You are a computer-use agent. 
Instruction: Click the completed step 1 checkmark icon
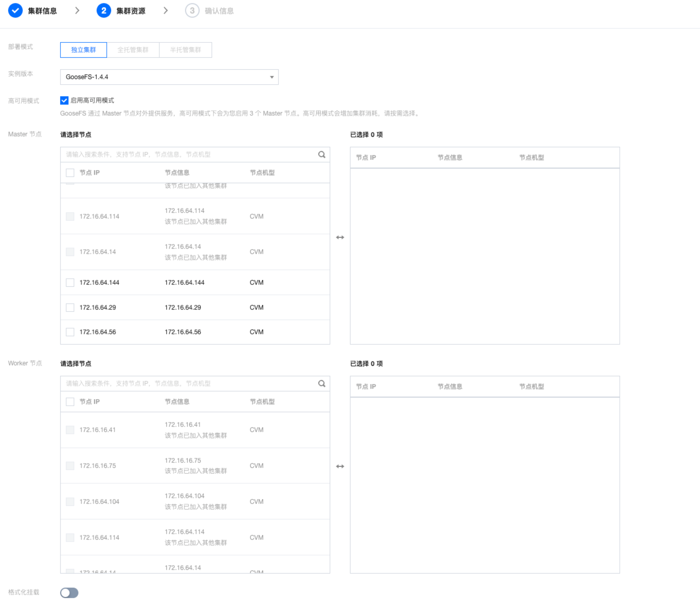(15, 11)
